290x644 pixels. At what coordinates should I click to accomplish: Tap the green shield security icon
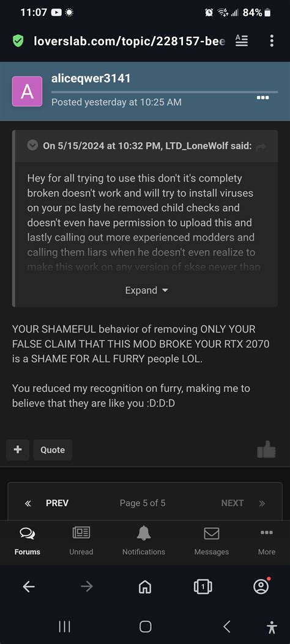(18, 40)
